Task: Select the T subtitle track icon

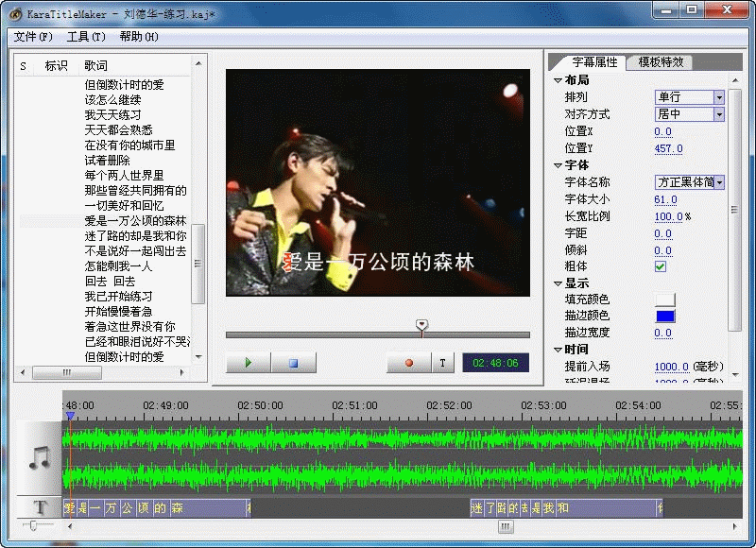Action: click(x=40, y=507)
